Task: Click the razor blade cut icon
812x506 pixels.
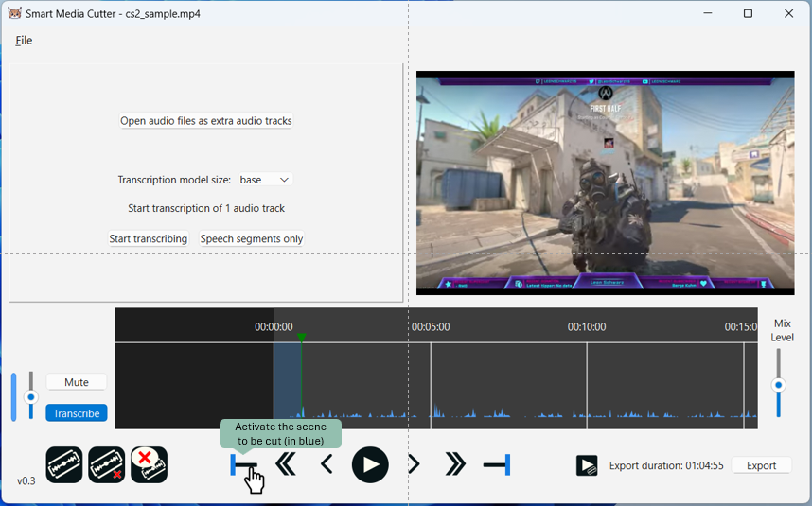Action: coord(64,465)
